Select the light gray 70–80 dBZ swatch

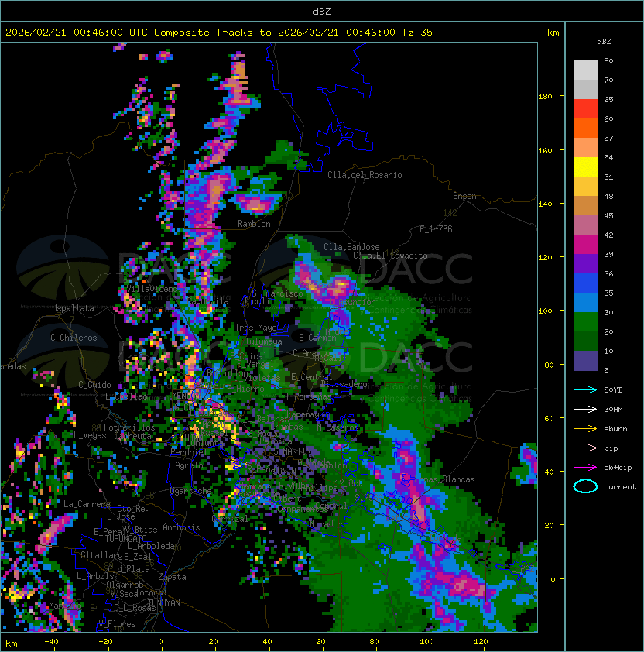tap(585, 70)
